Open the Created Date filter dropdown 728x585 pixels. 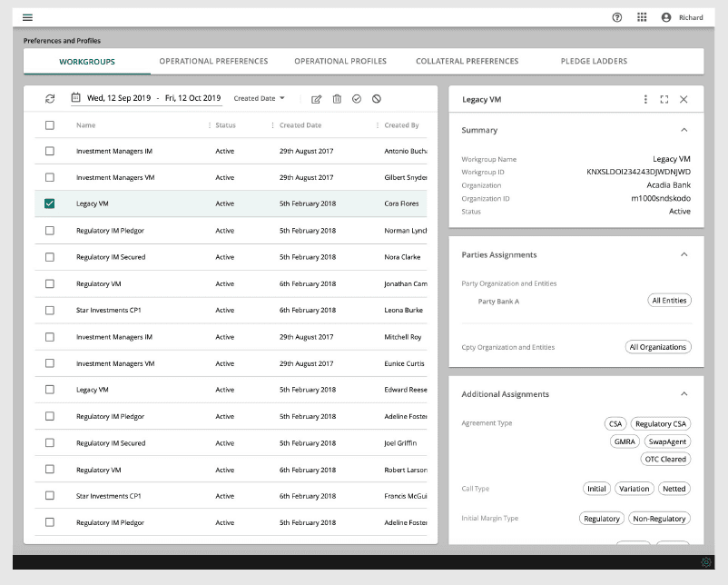point(259,98)
